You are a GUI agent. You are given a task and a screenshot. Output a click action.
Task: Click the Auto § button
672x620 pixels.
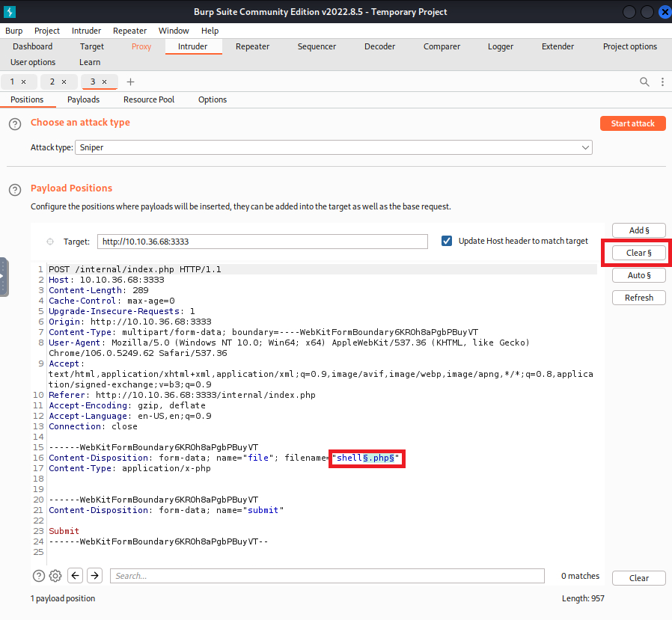[638, 275]
